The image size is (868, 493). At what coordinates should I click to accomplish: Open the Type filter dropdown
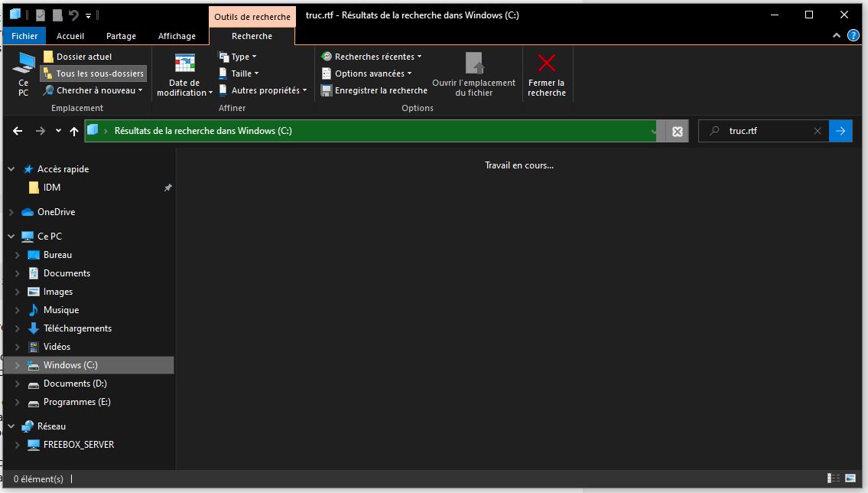click(x=238, y=57)
